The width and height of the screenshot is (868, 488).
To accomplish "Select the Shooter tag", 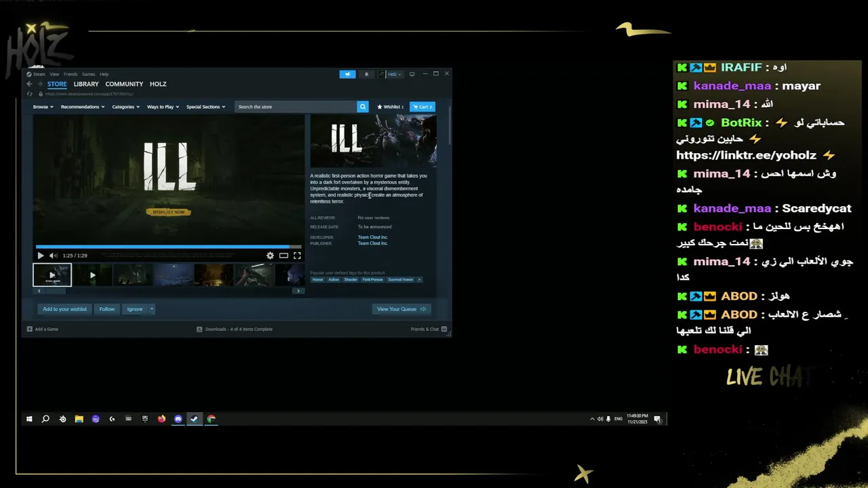I will click(x=351, y=279).
